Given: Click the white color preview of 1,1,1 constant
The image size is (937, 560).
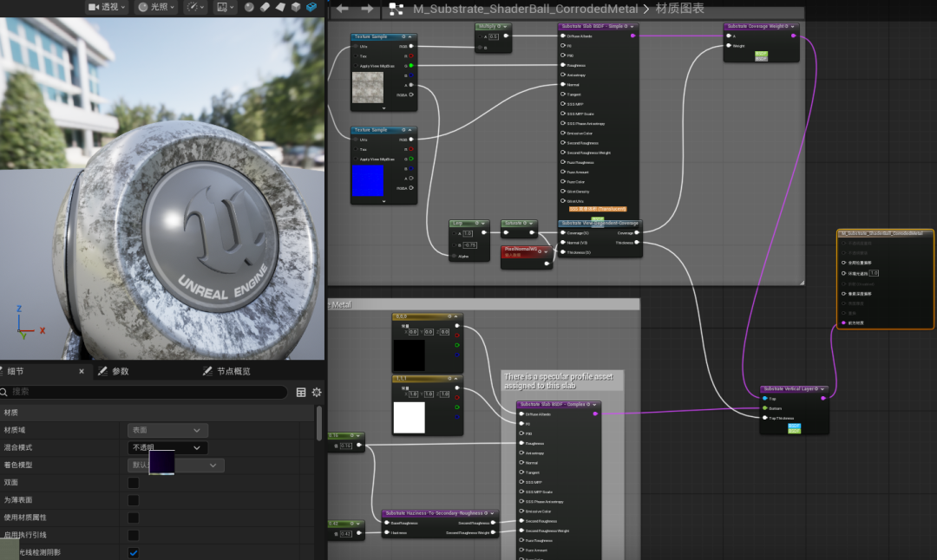Looking at the screenshot, I should coord(409,417).
